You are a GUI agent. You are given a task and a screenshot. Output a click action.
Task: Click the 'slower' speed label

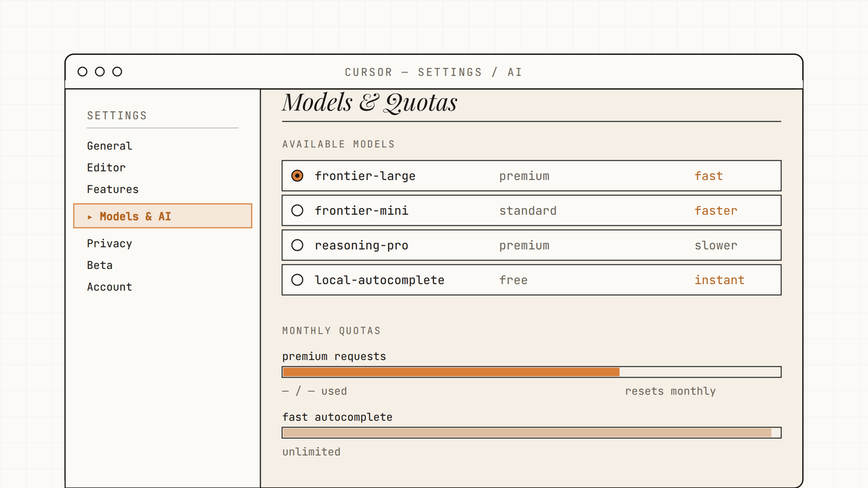pos(716,245)
